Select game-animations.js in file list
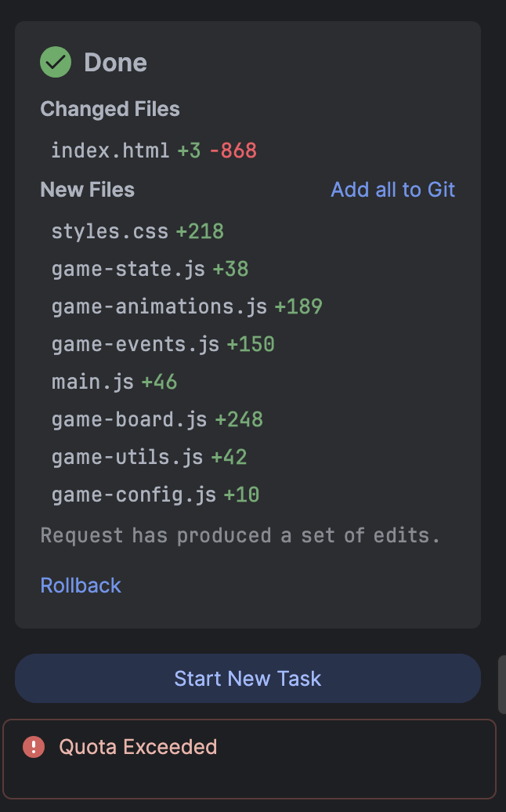The height and width of the screenshot is (812, 506). pos(159,307)
